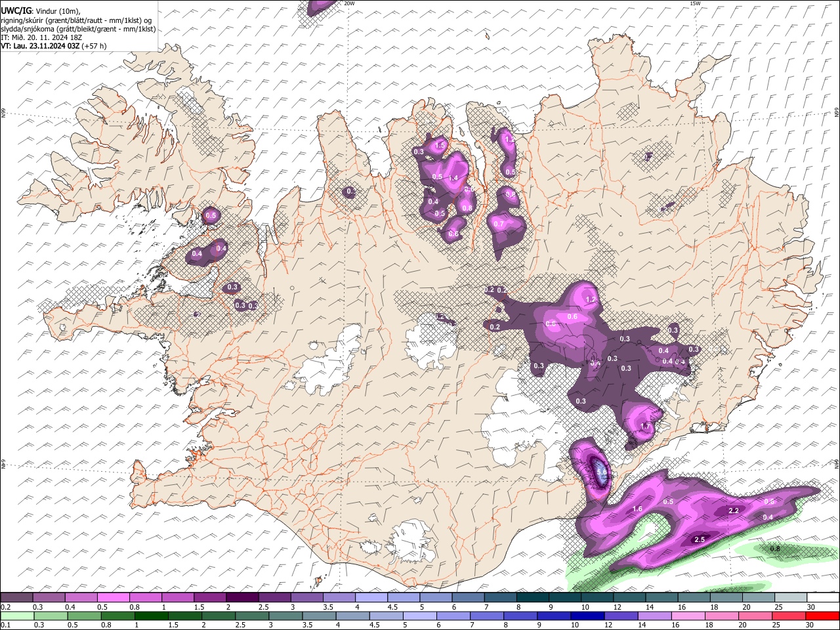The height and width of the screenshot is (630, 840).
Task: Click the 2.2 value in the offshore purple band
Action: (x=734, y=511)
